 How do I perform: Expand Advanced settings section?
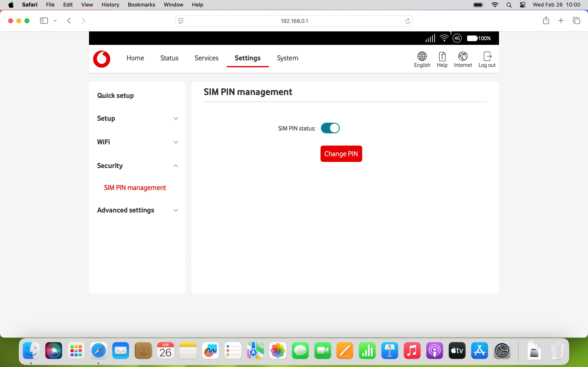point(137,210)
